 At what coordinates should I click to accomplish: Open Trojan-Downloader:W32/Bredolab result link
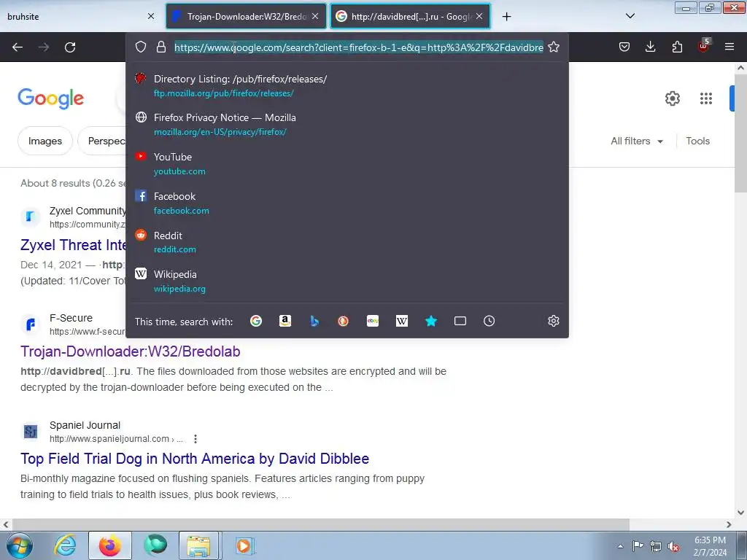[x=130, y=351]
